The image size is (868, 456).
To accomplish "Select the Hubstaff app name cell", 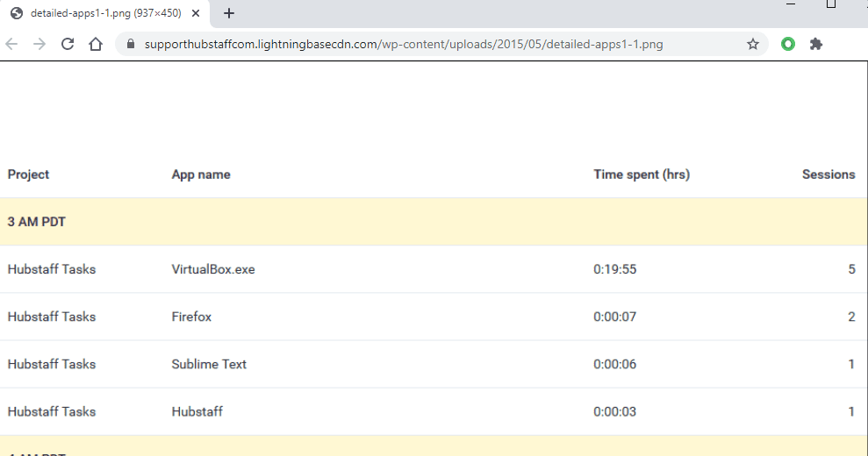I will click(x=197, y=412).
